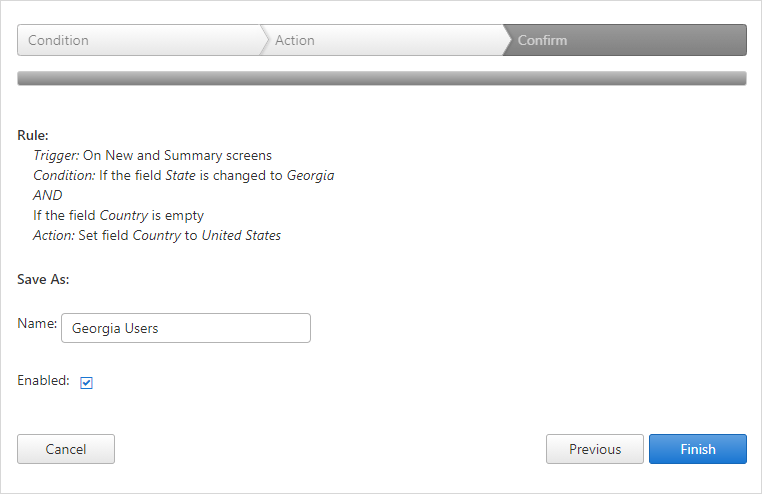Image resolution: width=762 pixels, height=494 pixels.
Task: Go to the Condition wizard step
Action: pyautogui.click(x=139, y=40)
